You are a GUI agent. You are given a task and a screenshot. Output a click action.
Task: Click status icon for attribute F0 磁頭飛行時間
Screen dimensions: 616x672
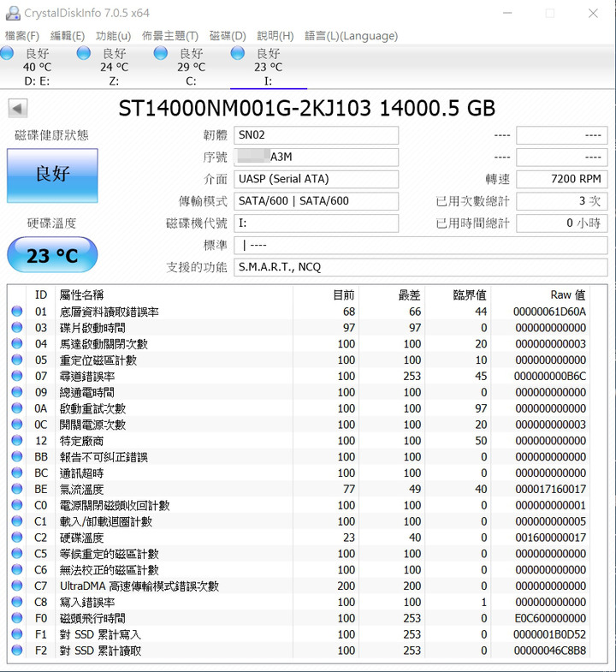tap(17, 618)
